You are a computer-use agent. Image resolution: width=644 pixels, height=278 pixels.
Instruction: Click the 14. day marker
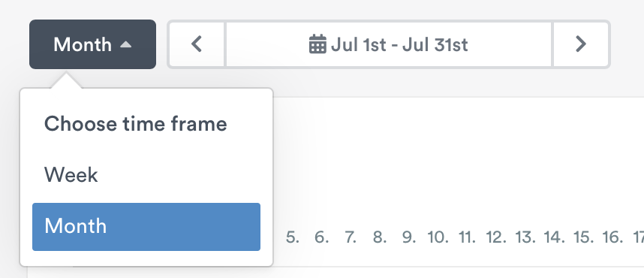[555, 237]
